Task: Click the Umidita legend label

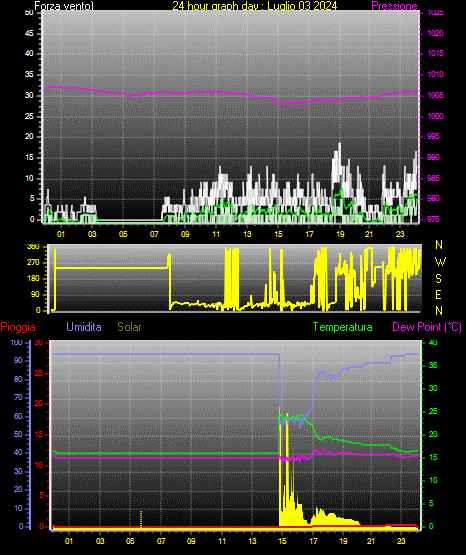Action: [84, 327]
